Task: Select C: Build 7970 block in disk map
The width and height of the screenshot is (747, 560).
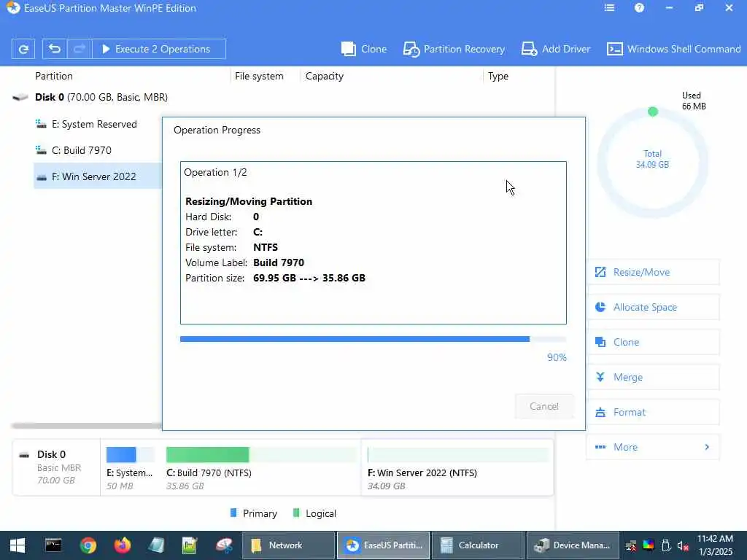Action: point(261,467)
